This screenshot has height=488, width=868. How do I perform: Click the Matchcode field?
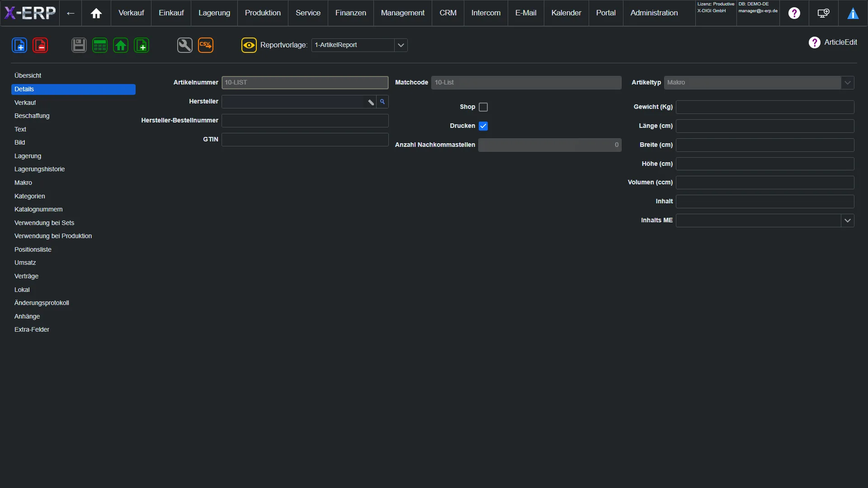(x=526, y=83)
